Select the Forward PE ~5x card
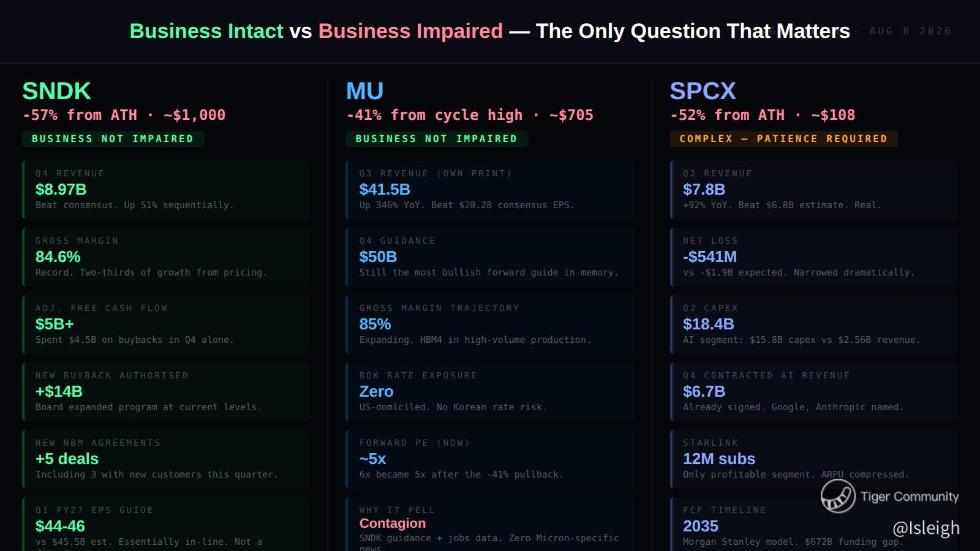This screenshot has width=980, height=551. [490, 459]
